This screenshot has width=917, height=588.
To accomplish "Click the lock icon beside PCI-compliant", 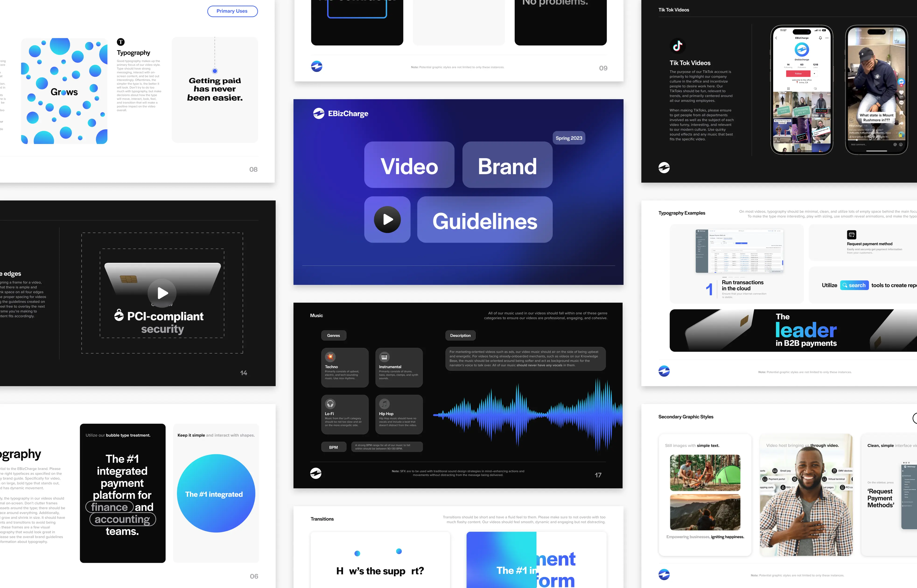I will click(x=119, y=315).
